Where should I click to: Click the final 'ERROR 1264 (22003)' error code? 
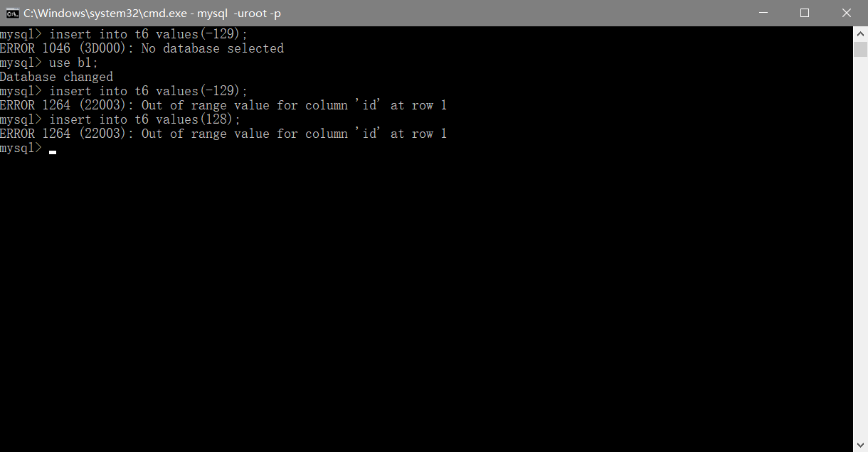point(67,134)
